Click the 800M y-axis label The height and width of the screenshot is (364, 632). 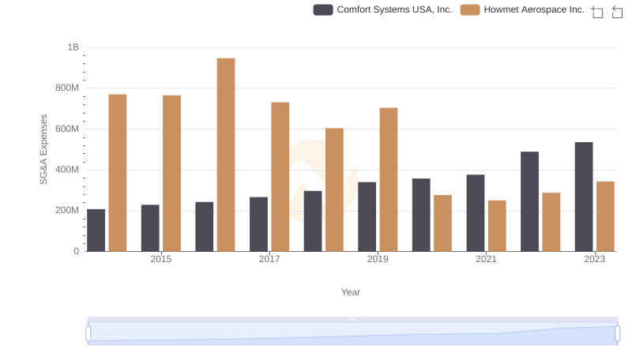click(67, 88)
